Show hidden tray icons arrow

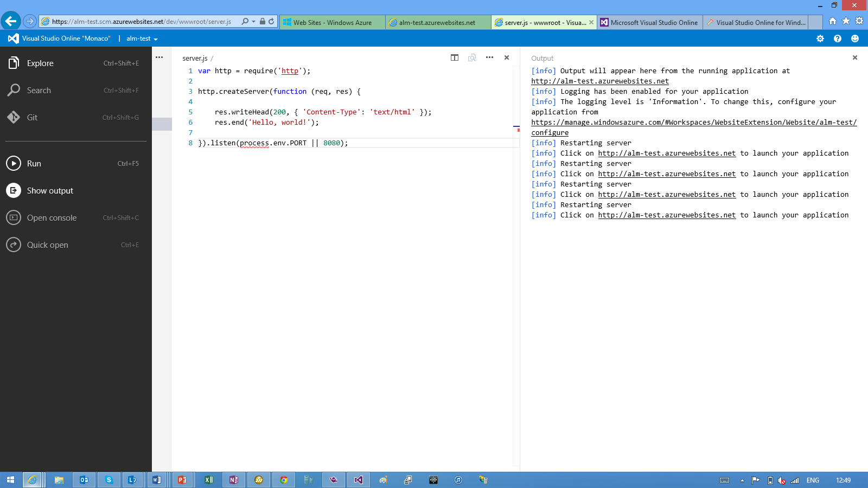(x=742, y=480)
